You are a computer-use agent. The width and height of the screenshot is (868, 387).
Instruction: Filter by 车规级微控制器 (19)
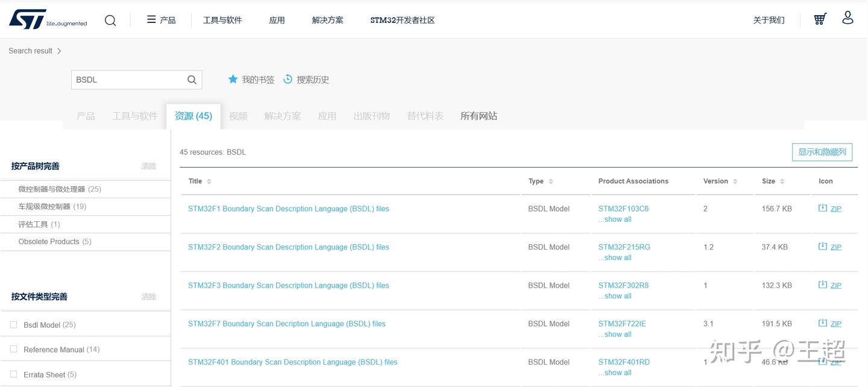(x=52, y=206)
